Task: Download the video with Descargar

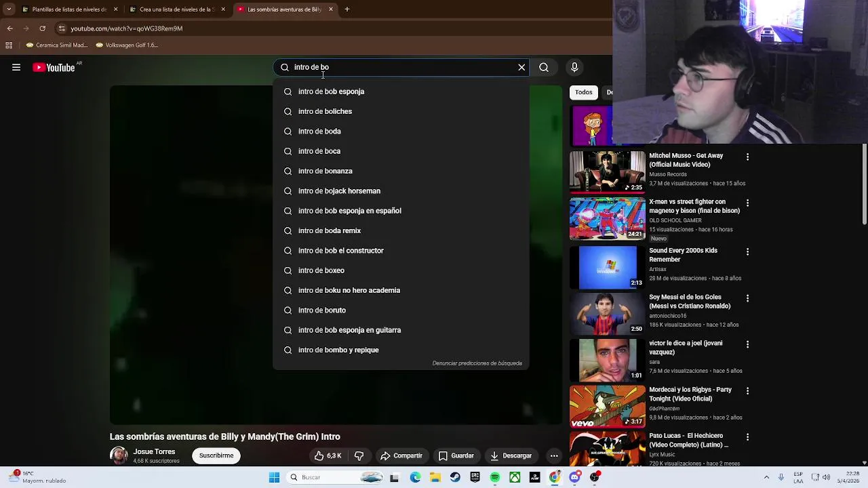Action: pos(511,455)
